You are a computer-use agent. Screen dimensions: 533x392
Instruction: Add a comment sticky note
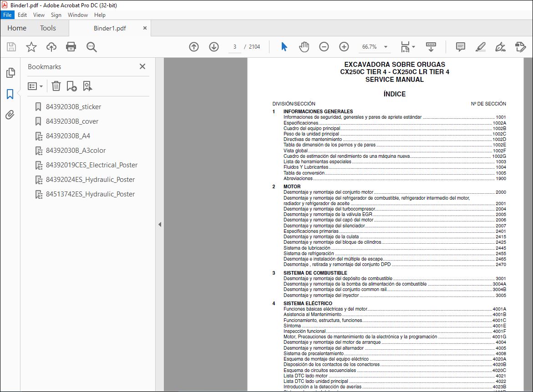[x=461, y=47]
